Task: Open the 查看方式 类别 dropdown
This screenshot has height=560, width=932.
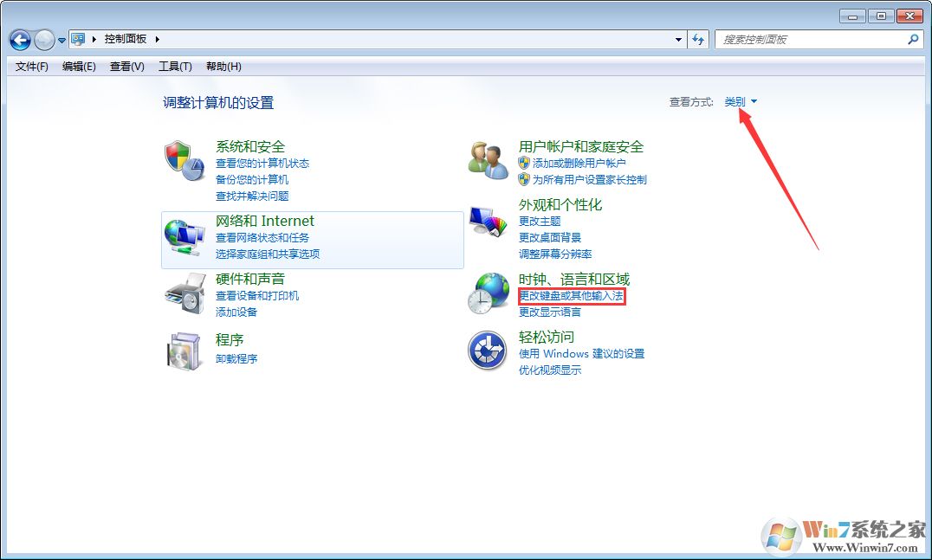Action: pyautogui.click(x=737, y=100)
